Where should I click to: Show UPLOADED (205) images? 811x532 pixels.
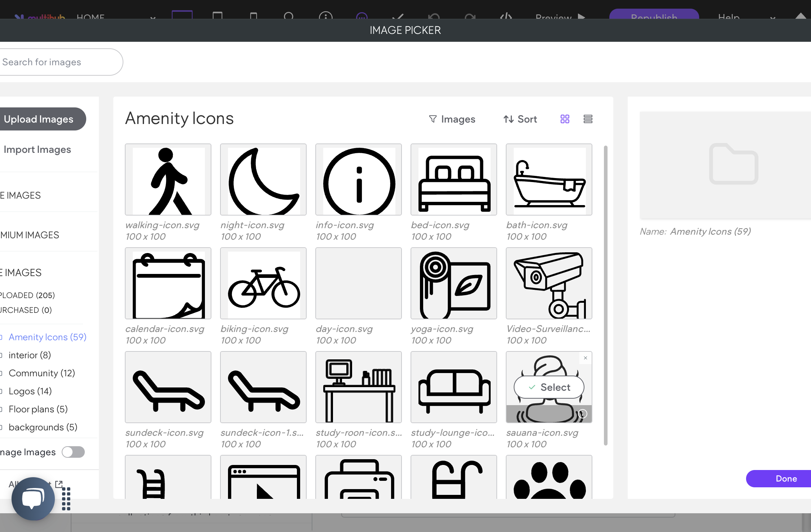[27, 295]
